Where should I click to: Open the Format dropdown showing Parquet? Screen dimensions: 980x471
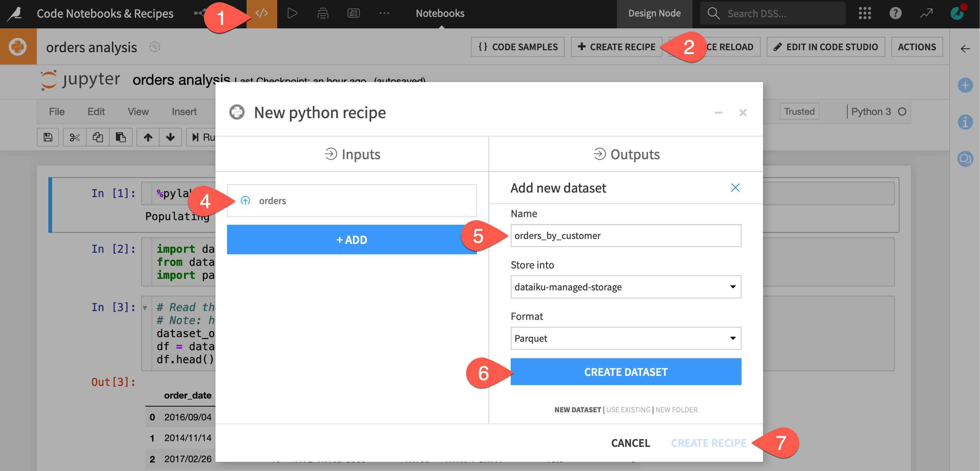625,338
